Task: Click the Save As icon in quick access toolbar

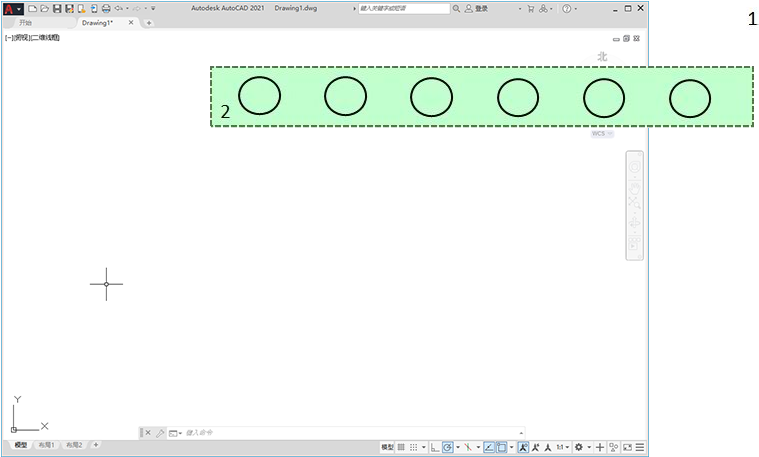Action: [69, 9]
